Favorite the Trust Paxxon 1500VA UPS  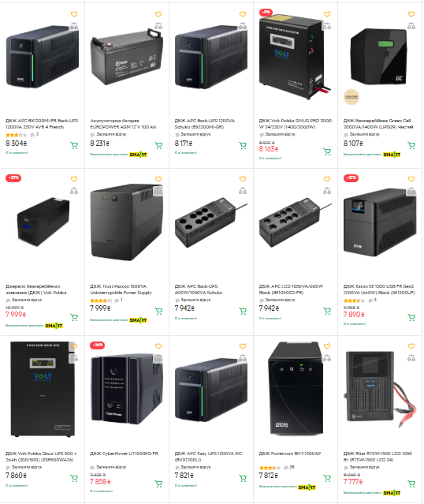pyautogui.click(x=158, y=179)
